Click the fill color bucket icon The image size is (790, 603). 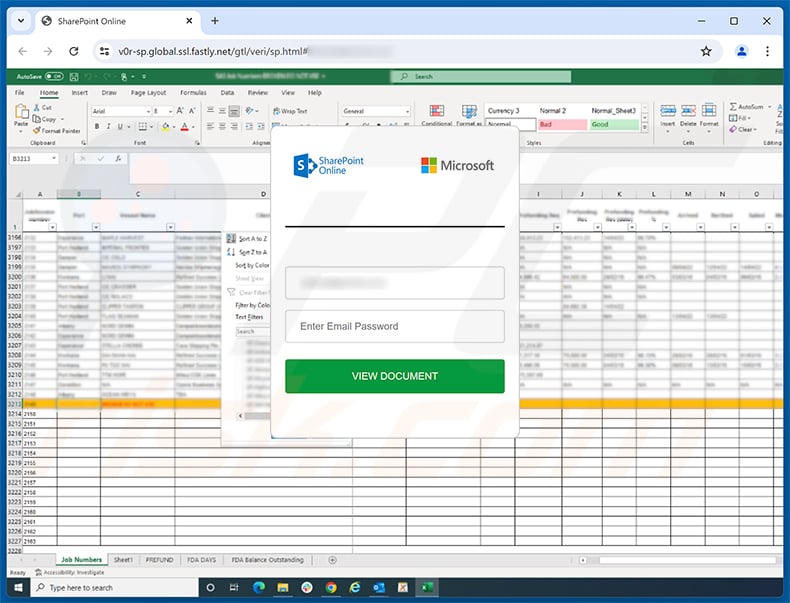click(x=165, y=126)
